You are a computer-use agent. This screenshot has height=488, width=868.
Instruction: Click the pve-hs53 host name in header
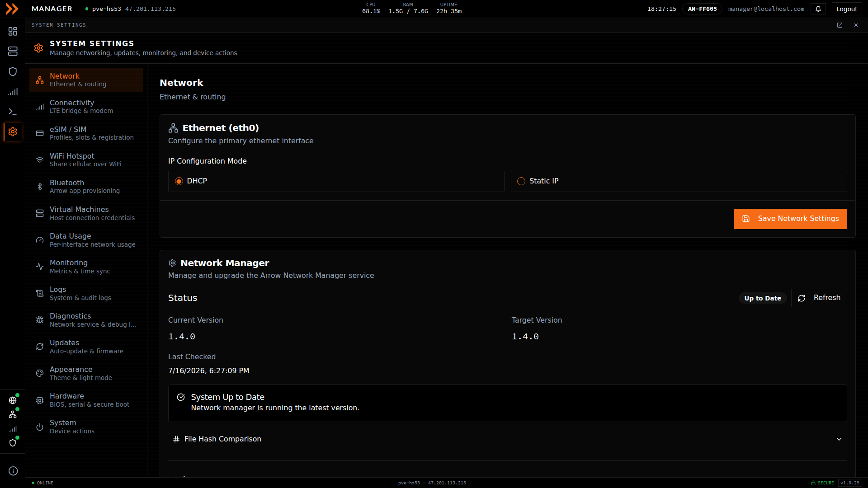tap(107, 9)
